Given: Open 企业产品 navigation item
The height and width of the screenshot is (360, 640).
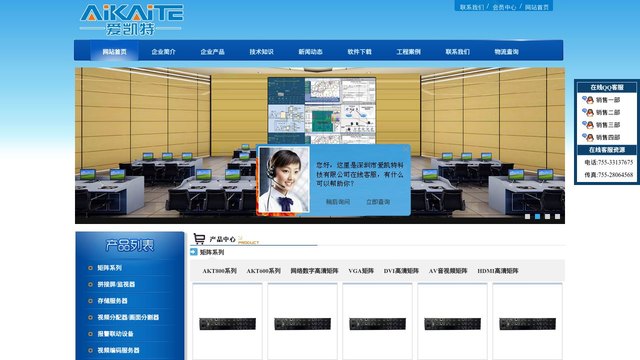Looking at the screenshot, I should tap(212, 52).
